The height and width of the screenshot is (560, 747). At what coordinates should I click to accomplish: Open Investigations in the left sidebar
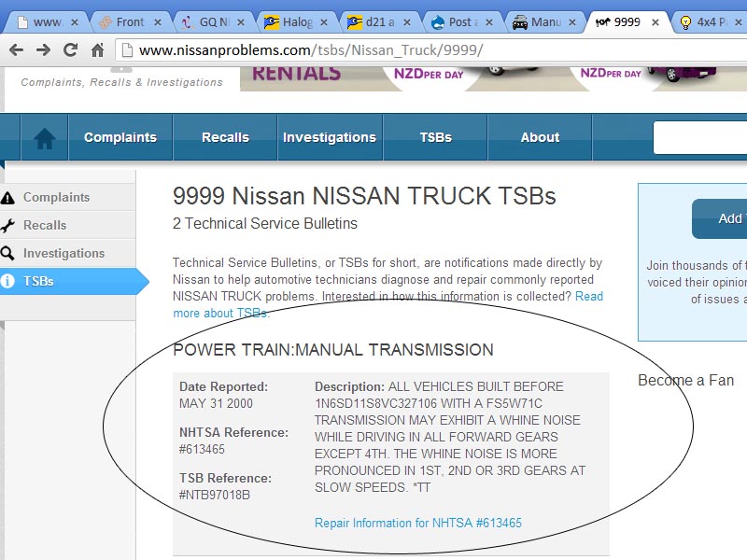[x=63, y=253]
